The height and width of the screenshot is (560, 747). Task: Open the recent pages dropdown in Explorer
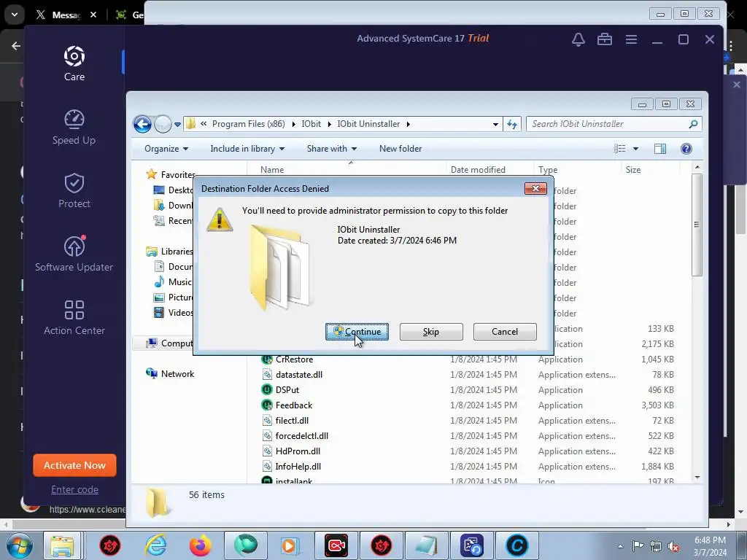point(178,124)
